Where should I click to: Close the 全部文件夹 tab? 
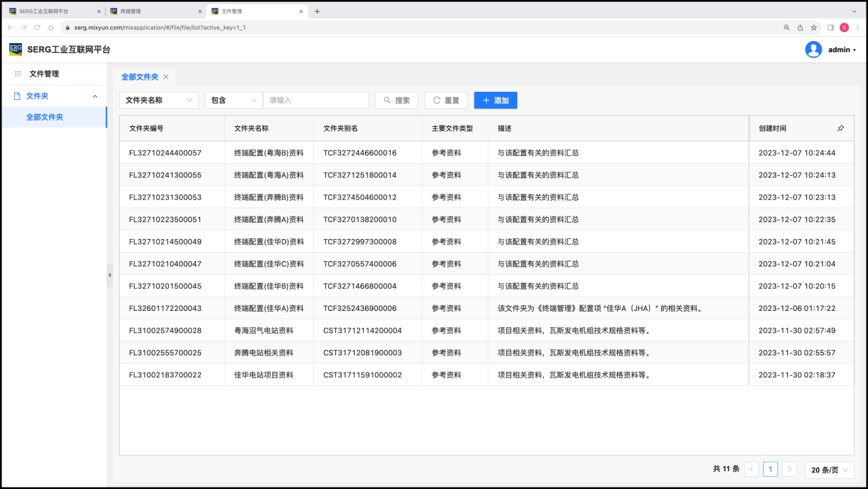coord(166,77)
